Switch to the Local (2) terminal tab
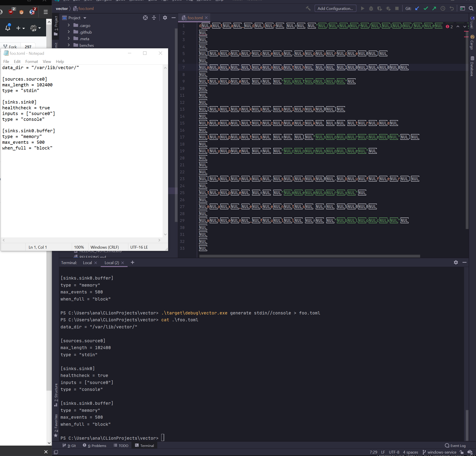 click(112, 263)
